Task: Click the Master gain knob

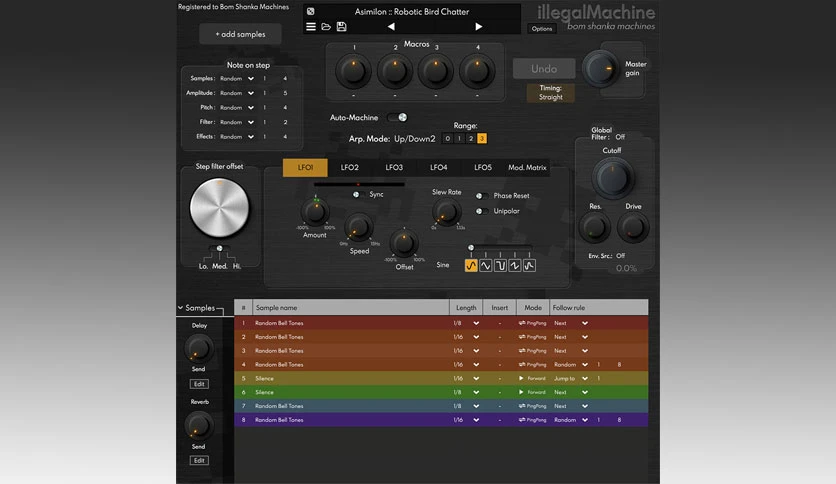Action: (x=601, y=69)
